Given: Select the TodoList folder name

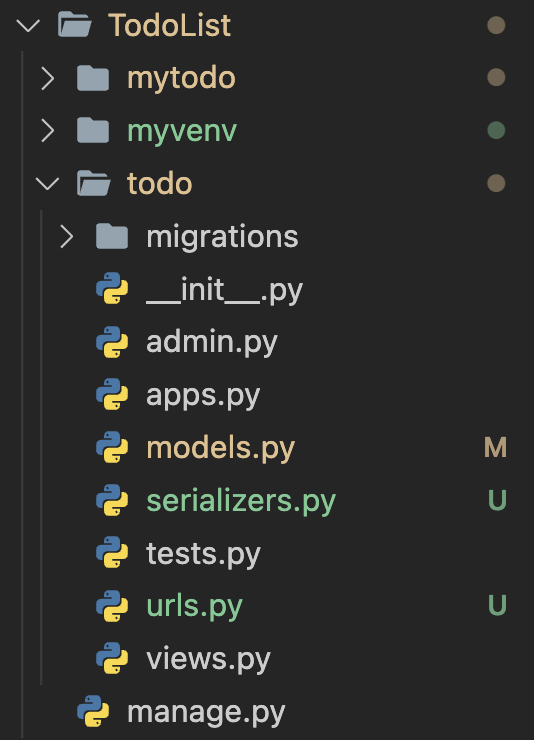Looking at the screenshot, I should (169, 25).
